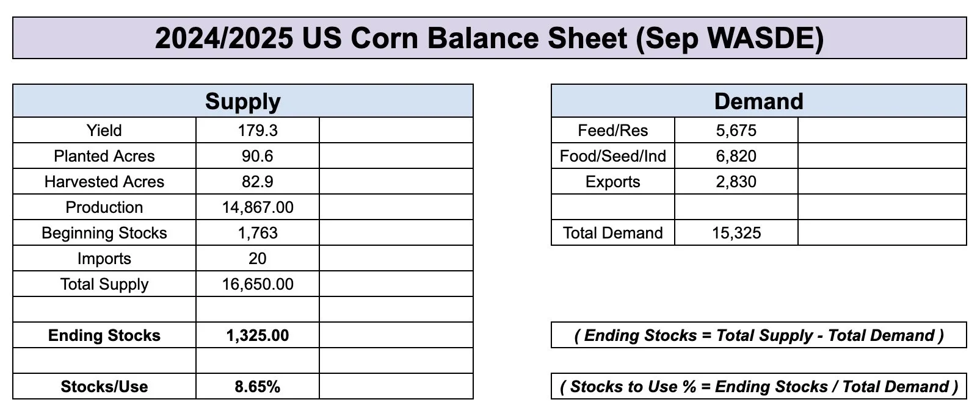Select the Supply header cell
The height and width of the screenshot is (419, 980).
click(242, 101)
